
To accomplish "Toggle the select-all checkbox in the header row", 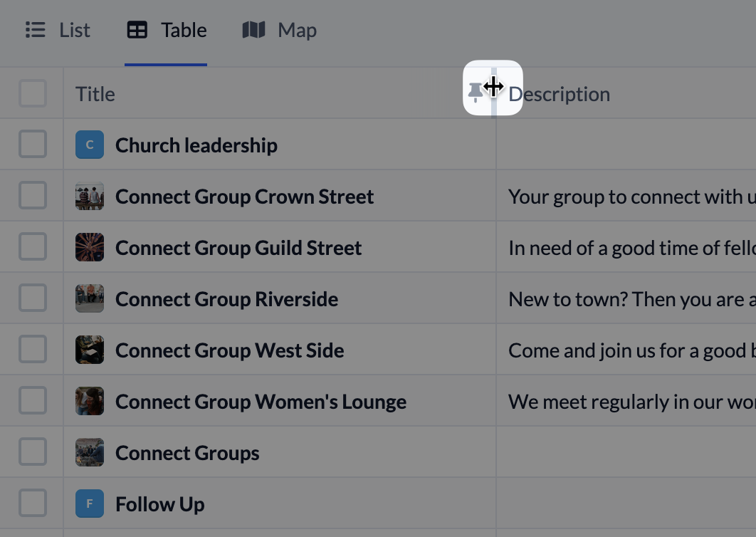I will tap(33, 93).
